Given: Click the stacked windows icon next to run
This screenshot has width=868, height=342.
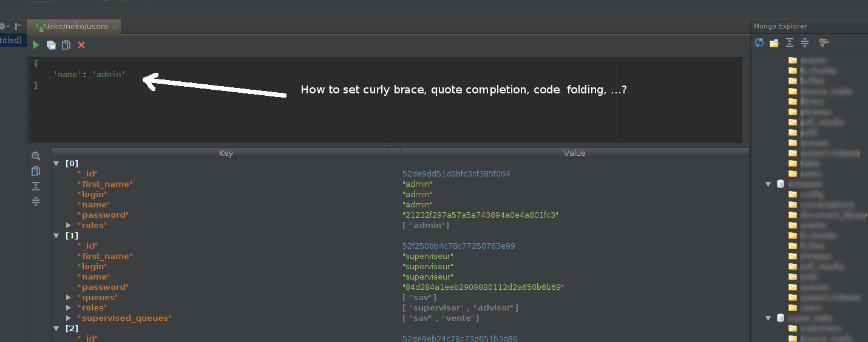Looking at the screenshot, I should pyautogui.click(x=52, y=45).
